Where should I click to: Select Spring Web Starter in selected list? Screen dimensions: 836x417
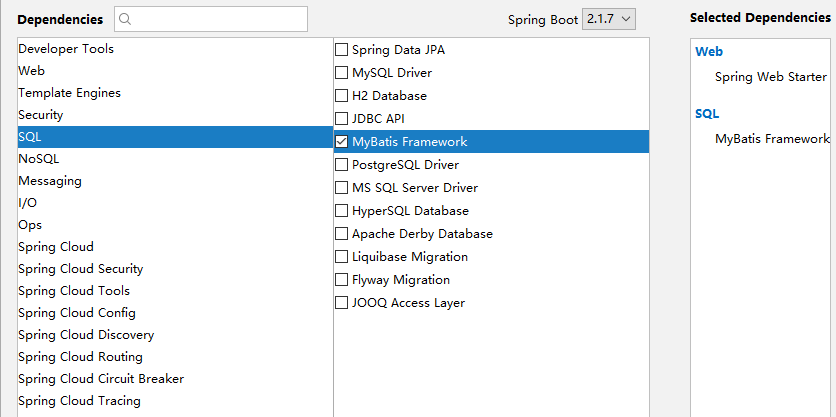771,77
